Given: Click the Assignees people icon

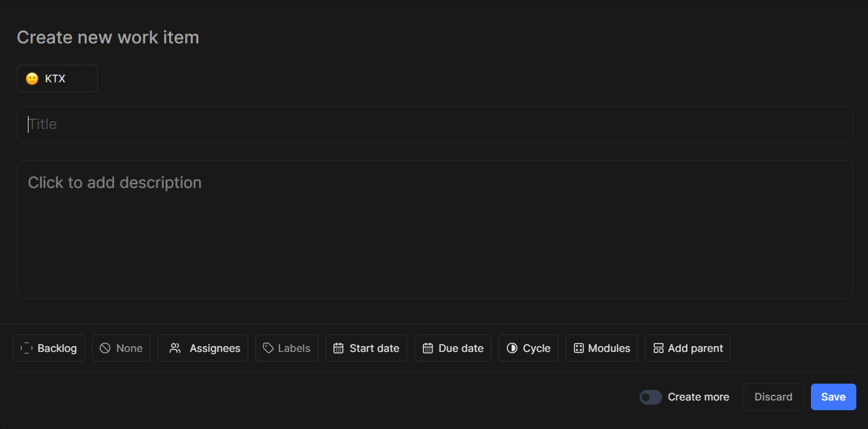Looking at the screenshot, I should [175, 348].
